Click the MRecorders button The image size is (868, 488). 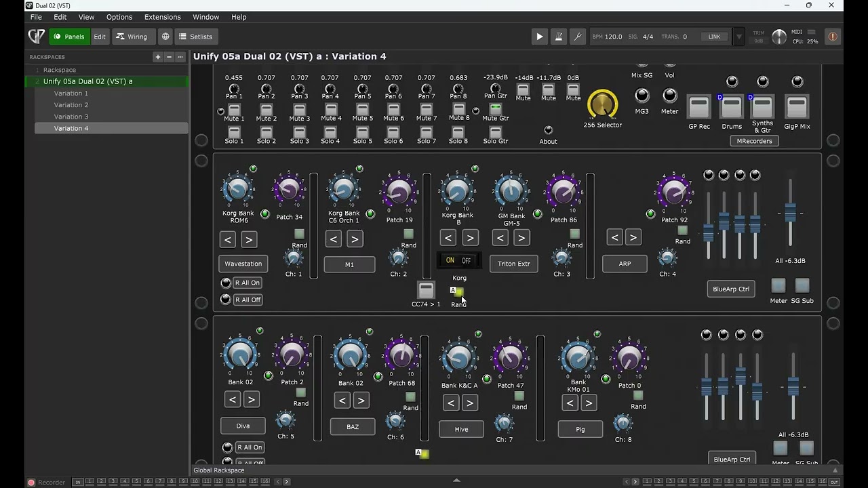pos(754,141)
